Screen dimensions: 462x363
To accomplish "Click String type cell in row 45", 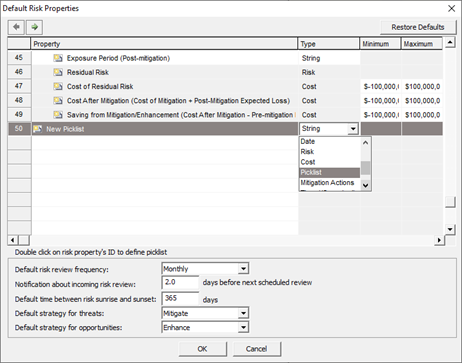I will (329, 58).
